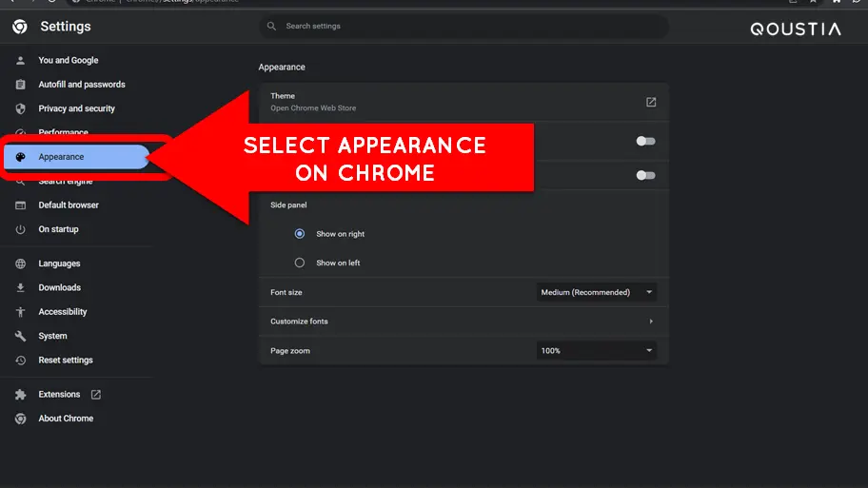This screenshot has width=868, height=488.
Task: Click the Appearance section heading
Action: [x=281, y=67]
